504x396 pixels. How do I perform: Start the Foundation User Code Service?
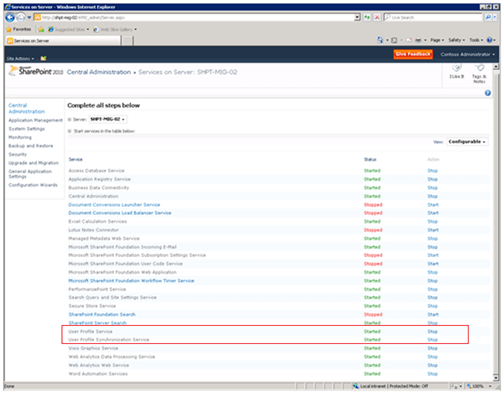[x=433, y=264]
